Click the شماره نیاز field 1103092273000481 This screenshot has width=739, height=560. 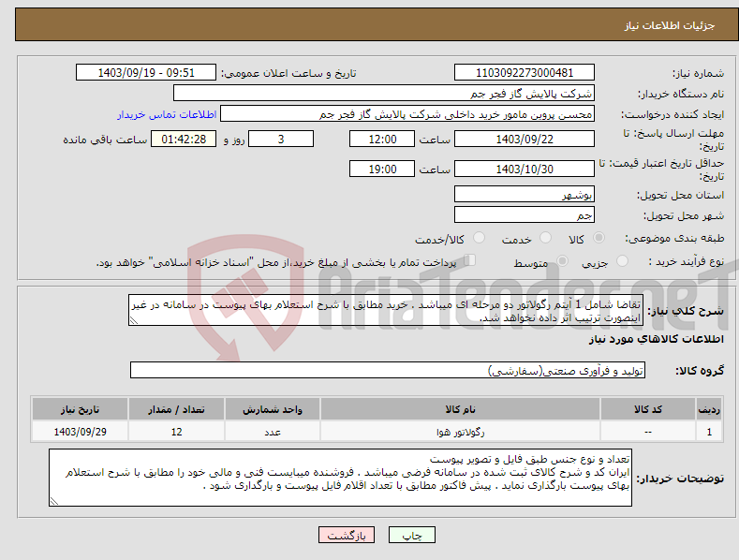tap(525, 73)
